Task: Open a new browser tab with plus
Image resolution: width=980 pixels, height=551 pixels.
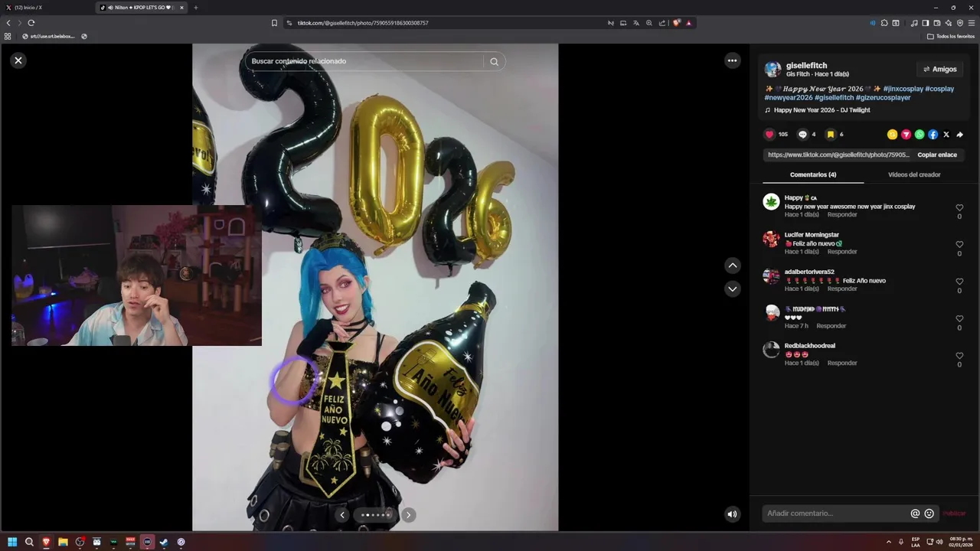Action: click(x=195, y=8)
